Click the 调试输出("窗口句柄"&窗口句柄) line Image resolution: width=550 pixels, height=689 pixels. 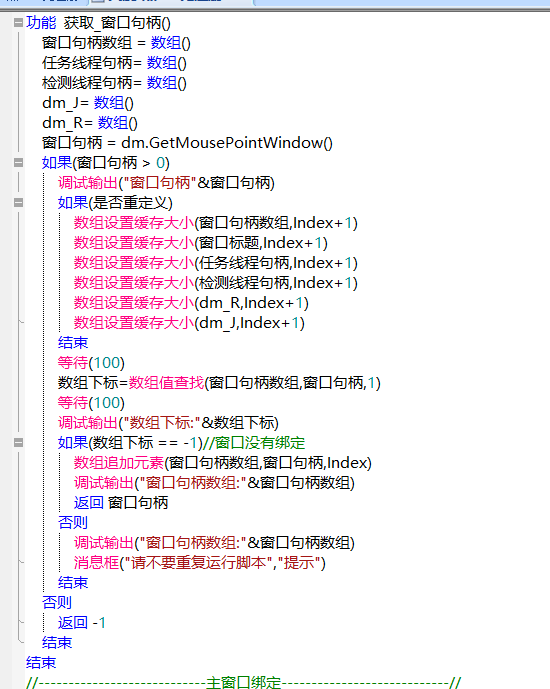(x=166, y=183)
